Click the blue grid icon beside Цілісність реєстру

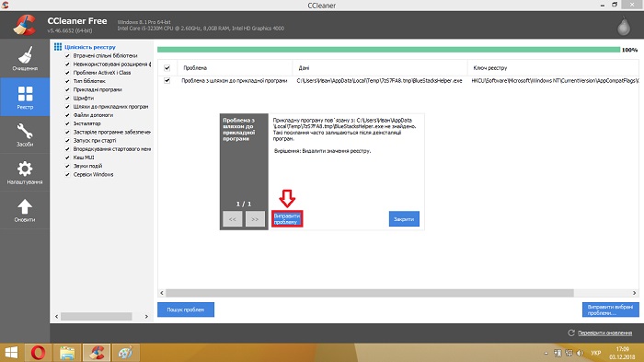click(x=58, y=47)
